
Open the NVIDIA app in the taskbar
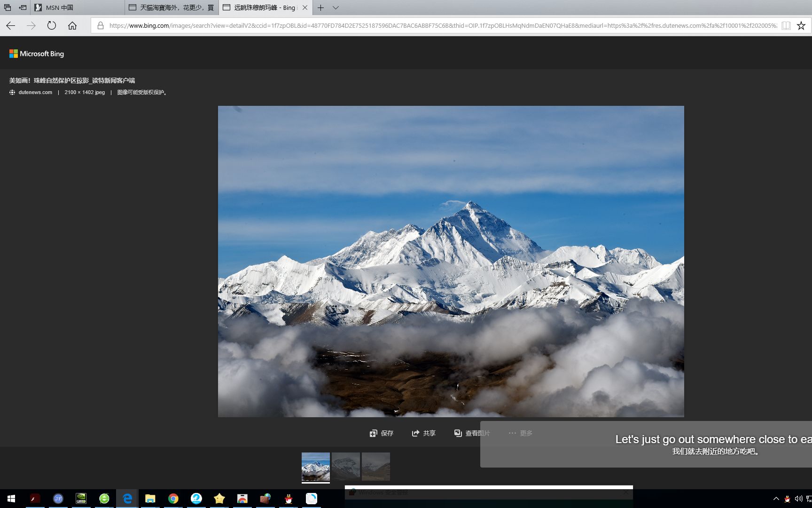(81, 499)
